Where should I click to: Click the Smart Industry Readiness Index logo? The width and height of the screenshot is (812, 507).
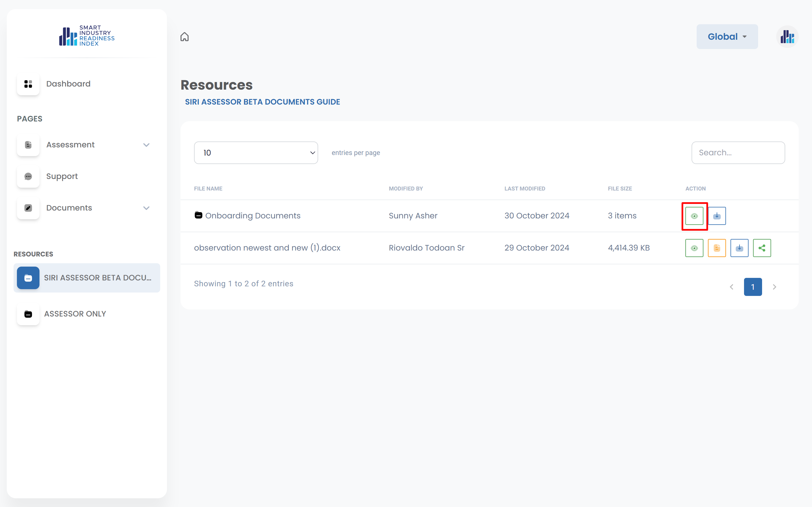click(87, 36)
